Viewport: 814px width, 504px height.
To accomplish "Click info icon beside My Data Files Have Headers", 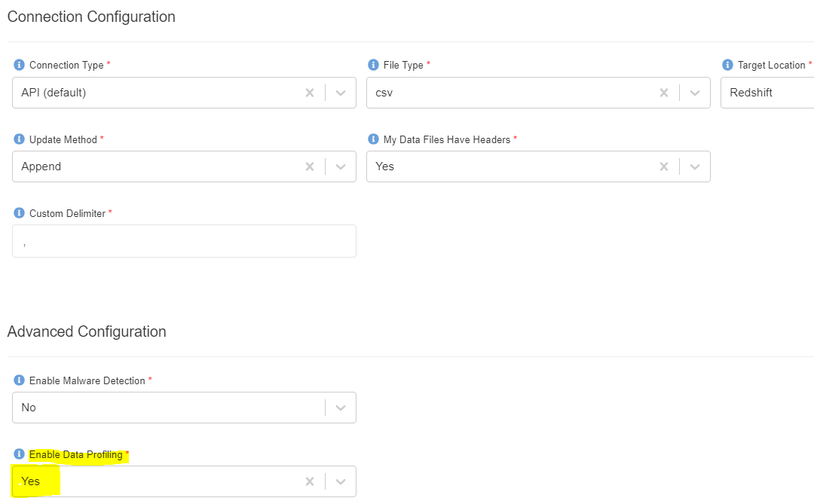I will coord(373,139).
